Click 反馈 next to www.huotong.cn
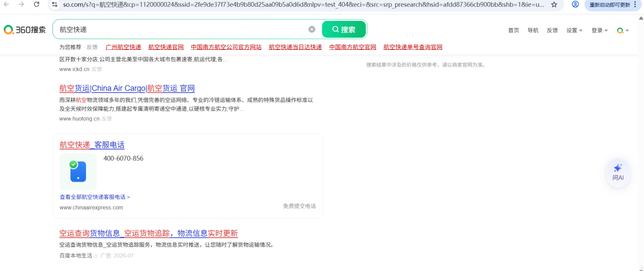 click(106, 118)
